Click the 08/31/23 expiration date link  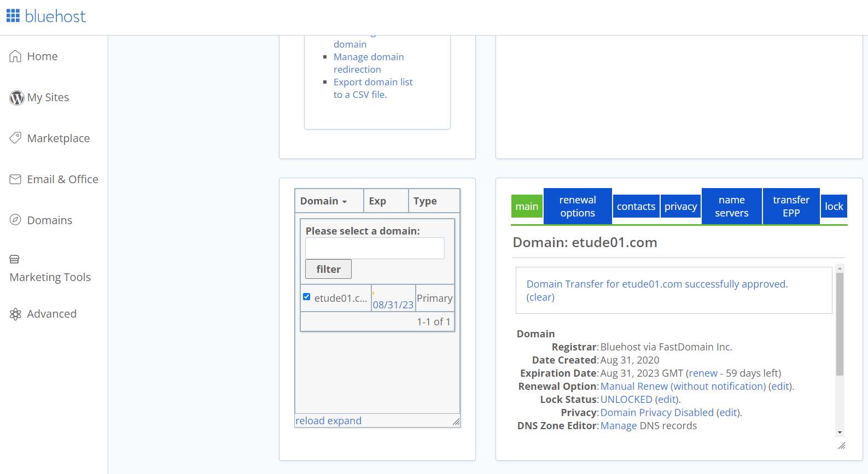tap(393, 305)
